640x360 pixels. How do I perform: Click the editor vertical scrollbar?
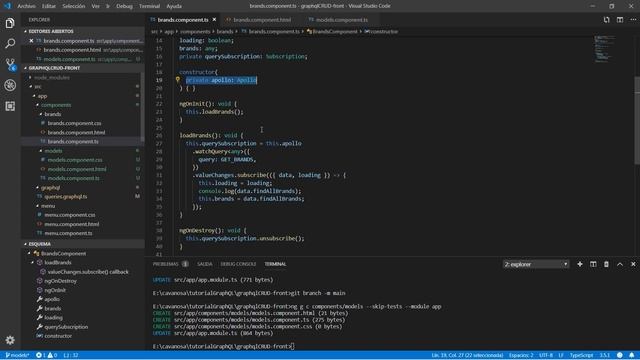637,121
